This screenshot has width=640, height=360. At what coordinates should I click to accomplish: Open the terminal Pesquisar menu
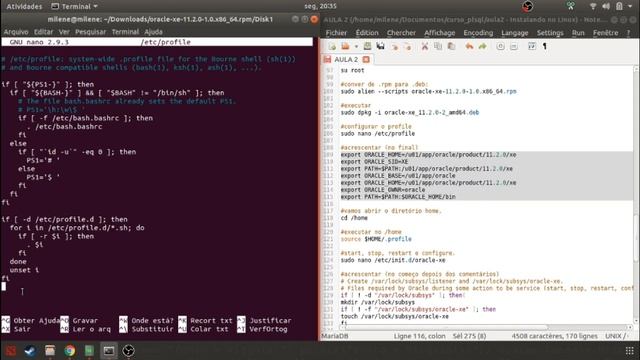click(x=90, y=31)
